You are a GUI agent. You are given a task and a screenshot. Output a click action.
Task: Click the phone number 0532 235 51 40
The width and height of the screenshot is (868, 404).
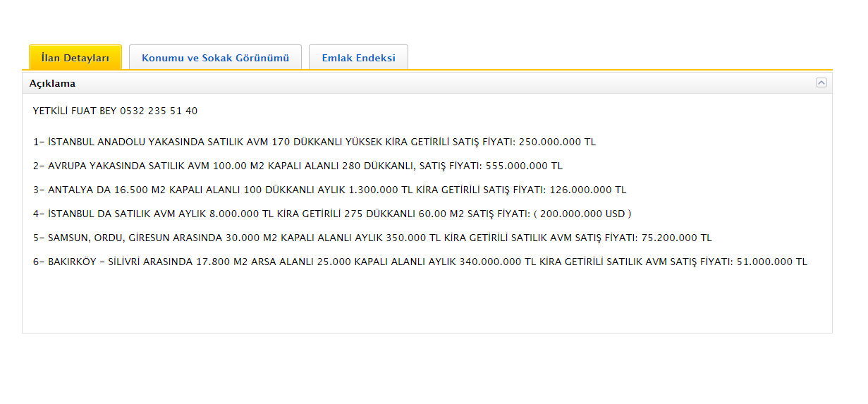click(x=159, y=111)
